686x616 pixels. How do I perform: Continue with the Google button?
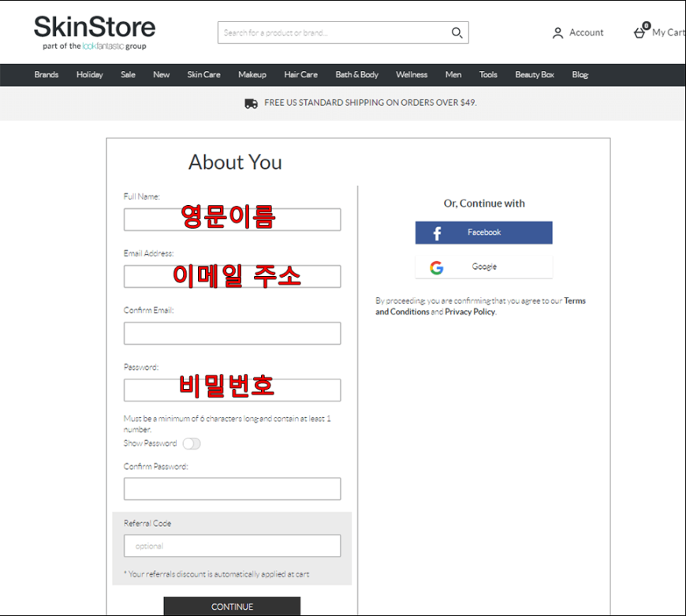pos(484,267)
